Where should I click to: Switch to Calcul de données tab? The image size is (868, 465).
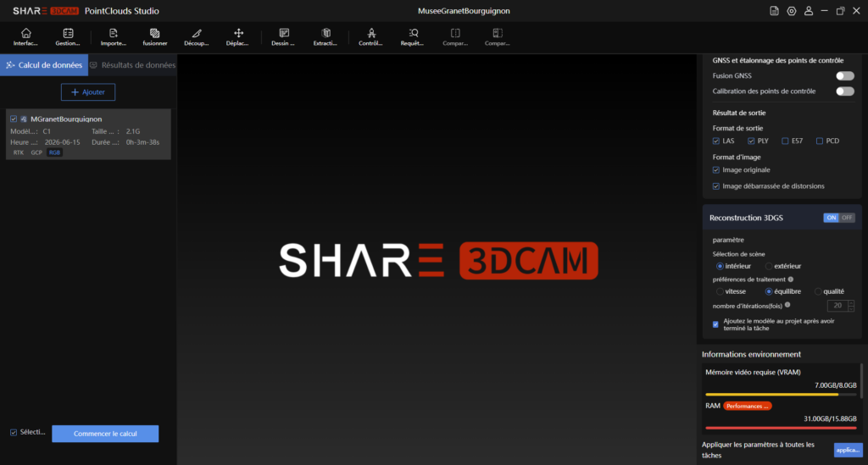point(44,65)
